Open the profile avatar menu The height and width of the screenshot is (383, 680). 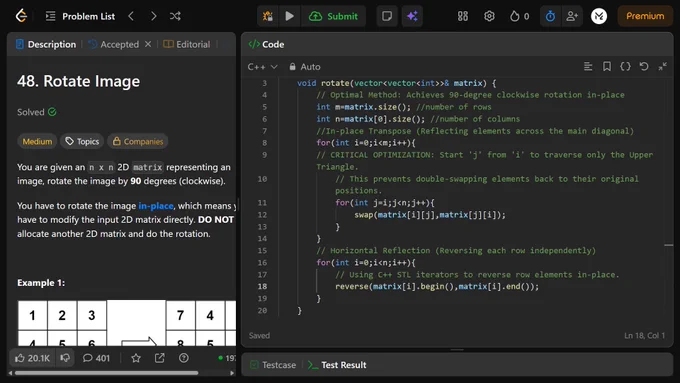pos(599,16)
